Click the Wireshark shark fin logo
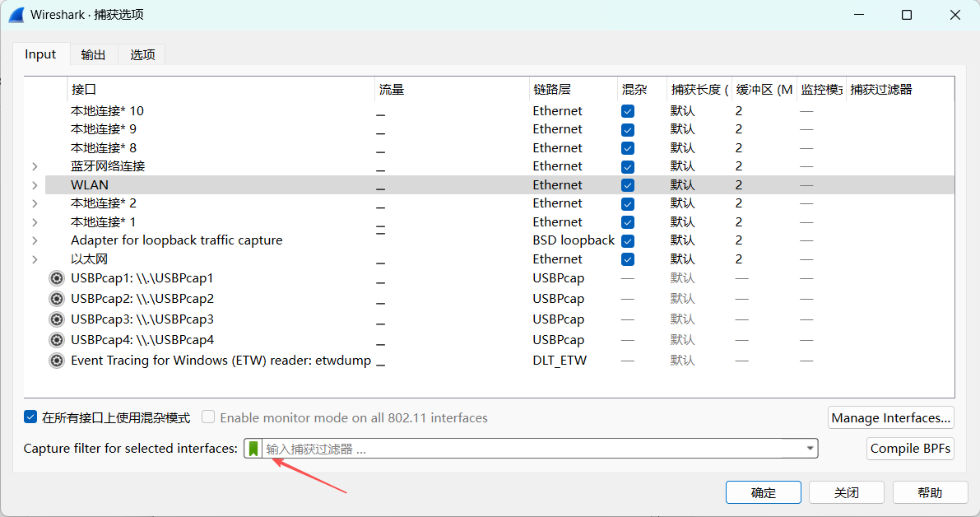Viewport: 980px width, 517px height. pyautogui.click(x=17, y=15)
